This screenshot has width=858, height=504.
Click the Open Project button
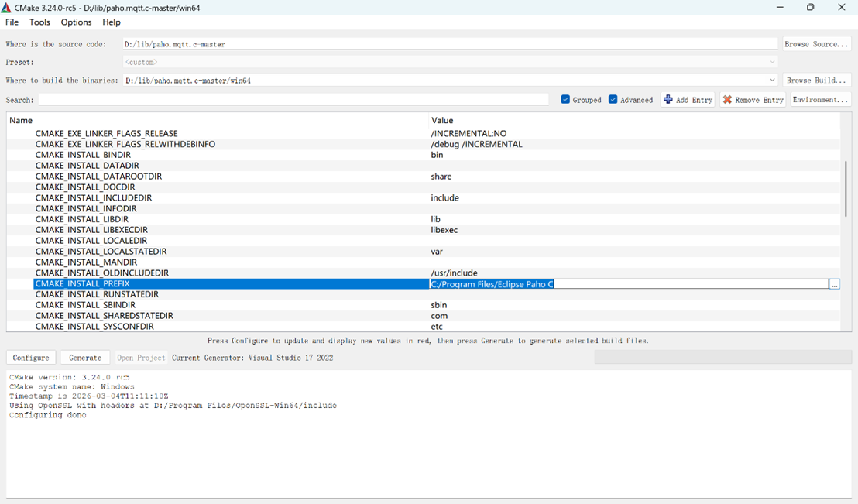[141, 358]
